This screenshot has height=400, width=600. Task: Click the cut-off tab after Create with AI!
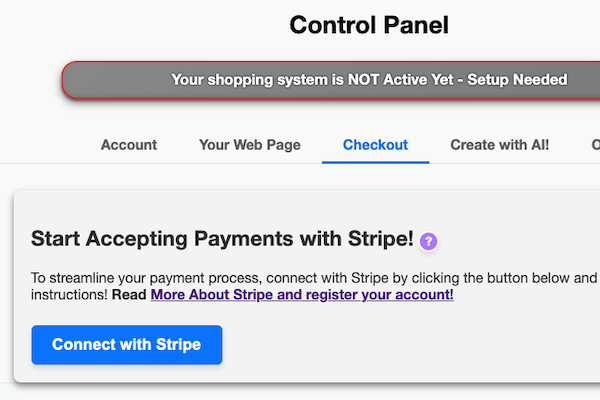595,145
